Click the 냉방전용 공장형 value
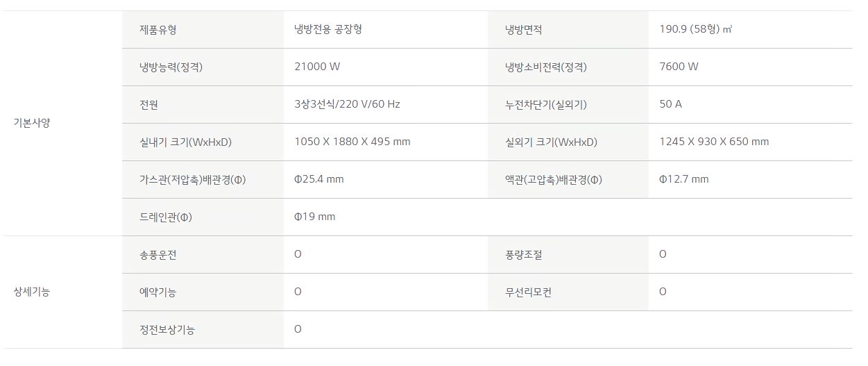The width and height of the screenshot is (868, 366). [328, 30]
